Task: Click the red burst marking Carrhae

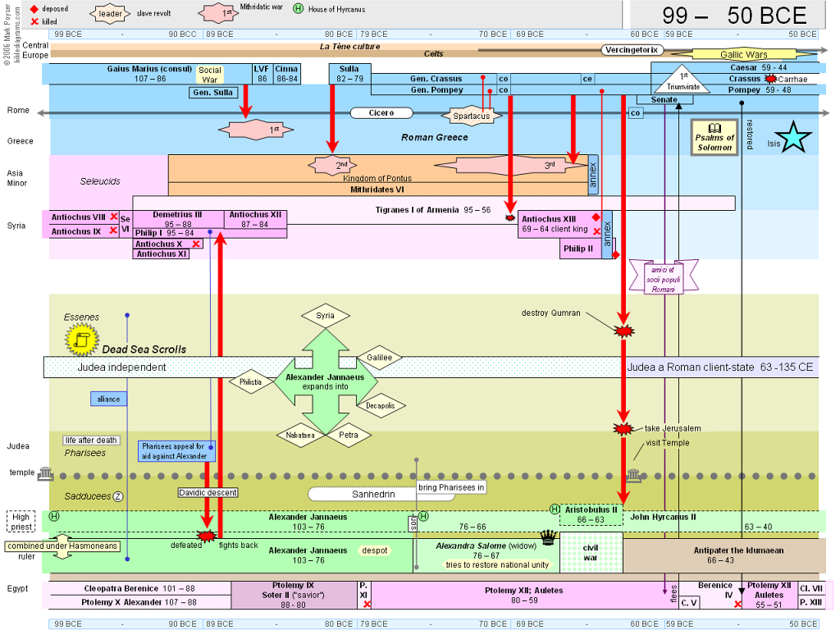Action: [x=770, y=79]
